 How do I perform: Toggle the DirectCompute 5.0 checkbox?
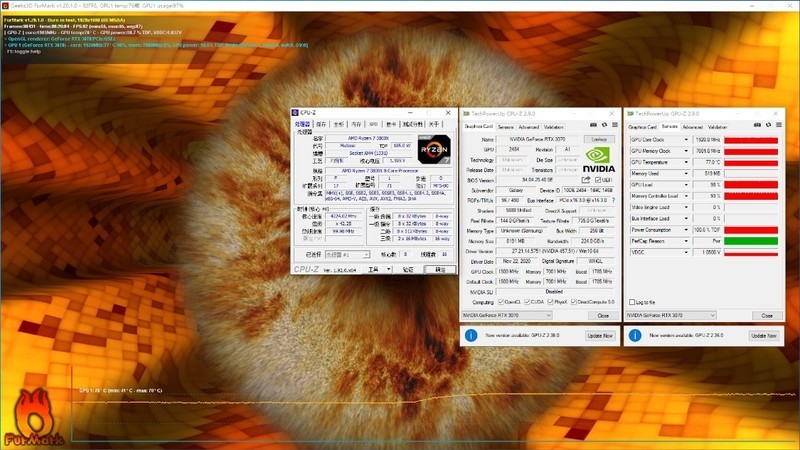573,302
